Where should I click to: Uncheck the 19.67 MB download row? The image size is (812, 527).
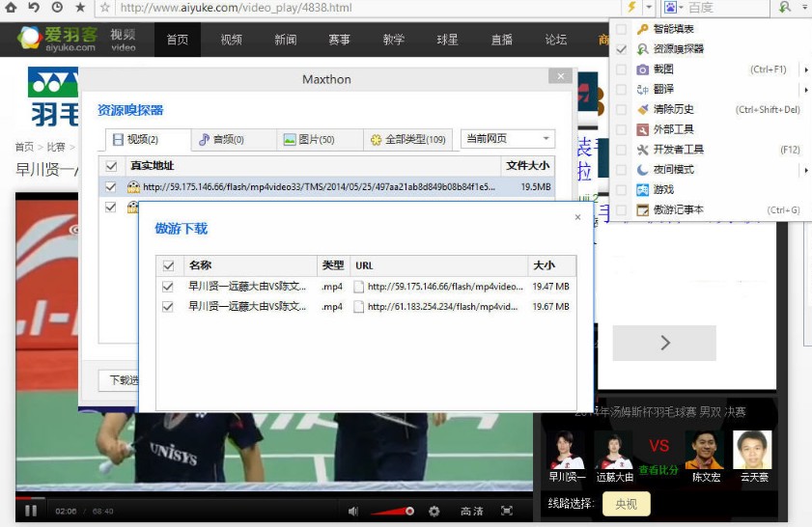click(168, 307)
